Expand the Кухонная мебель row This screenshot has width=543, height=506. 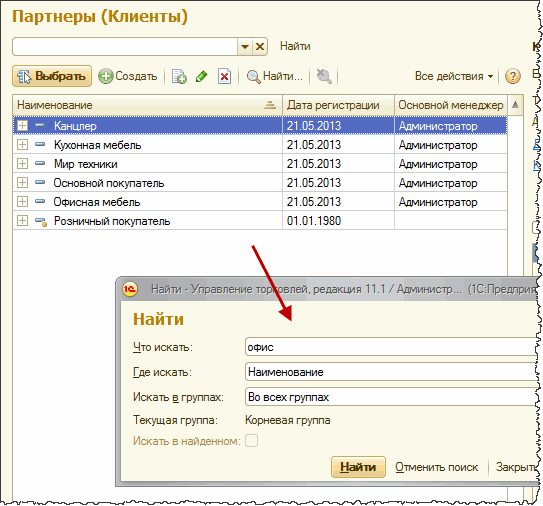click(22, 144)
